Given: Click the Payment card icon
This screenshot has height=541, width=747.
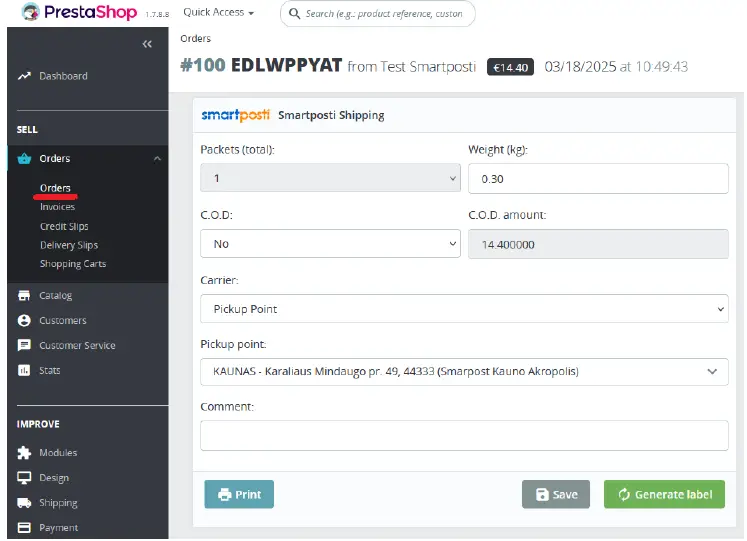Looking at the screenshot, I should [x=24, y=527].
